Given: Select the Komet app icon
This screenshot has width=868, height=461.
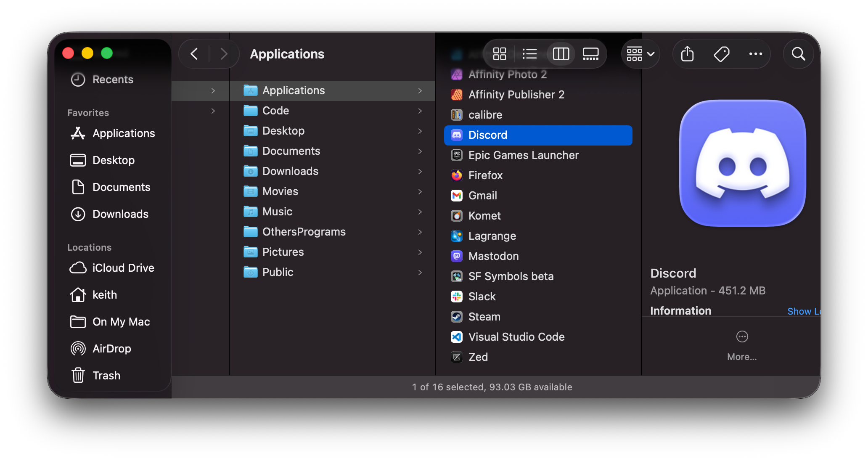Looking at the screenshot, I should click(x=457, y=216).
